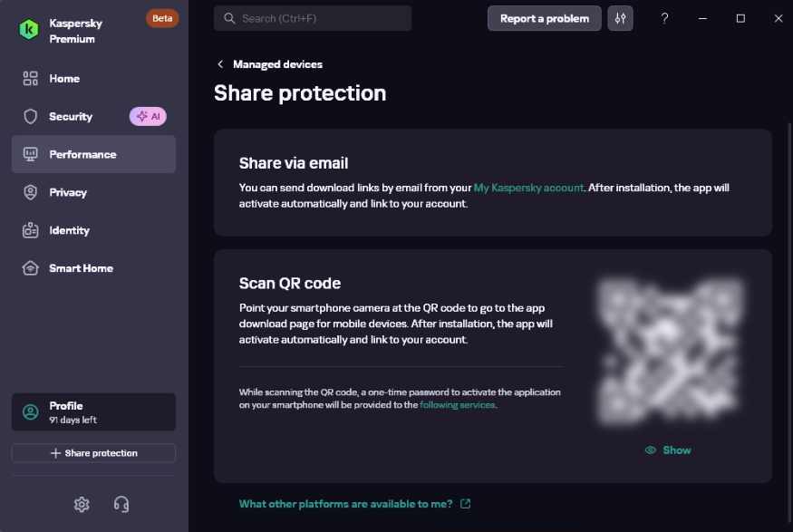Click the Share protection sidebar button
Viewport: 793px width, 532px height.
93,453
